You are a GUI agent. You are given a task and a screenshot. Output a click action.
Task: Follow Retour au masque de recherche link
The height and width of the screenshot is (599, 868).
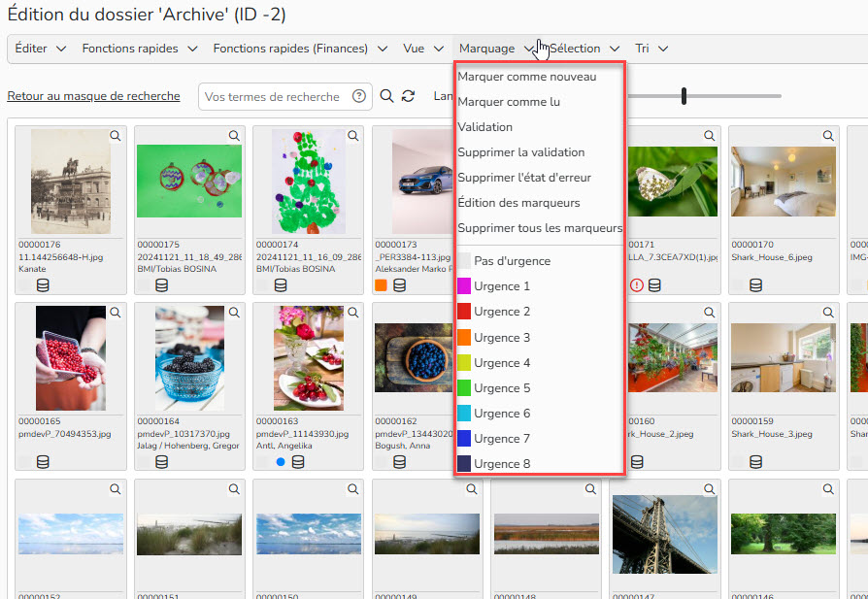(93, 96)
